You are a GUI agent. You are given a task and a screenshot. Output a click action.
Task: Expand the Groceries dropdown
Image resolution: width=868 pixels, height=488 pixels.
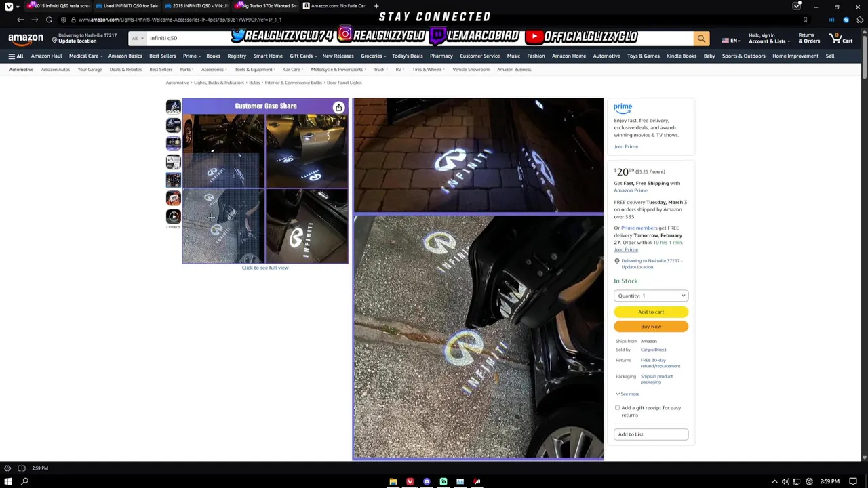click(373, 56)
